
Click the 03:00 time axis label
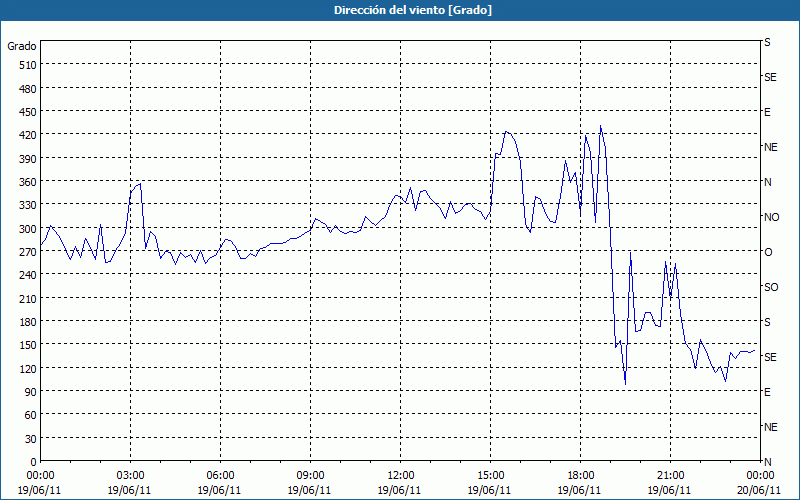pyautogui.click(x=131, y=476)
